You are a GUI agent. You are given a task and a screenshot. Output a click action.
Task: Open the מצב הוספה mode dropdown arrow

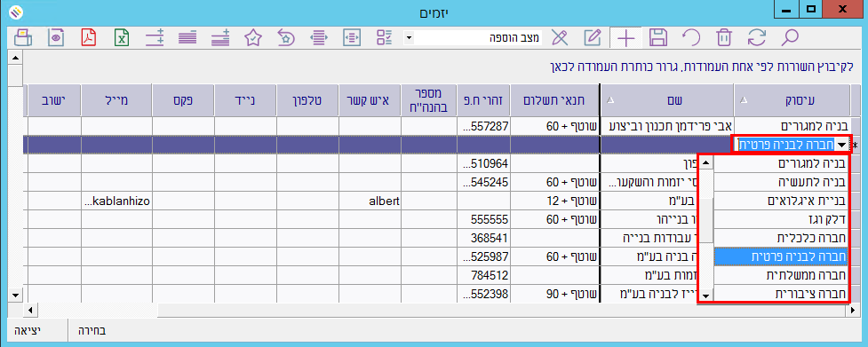pyautogui.click(x=409, y=38)
